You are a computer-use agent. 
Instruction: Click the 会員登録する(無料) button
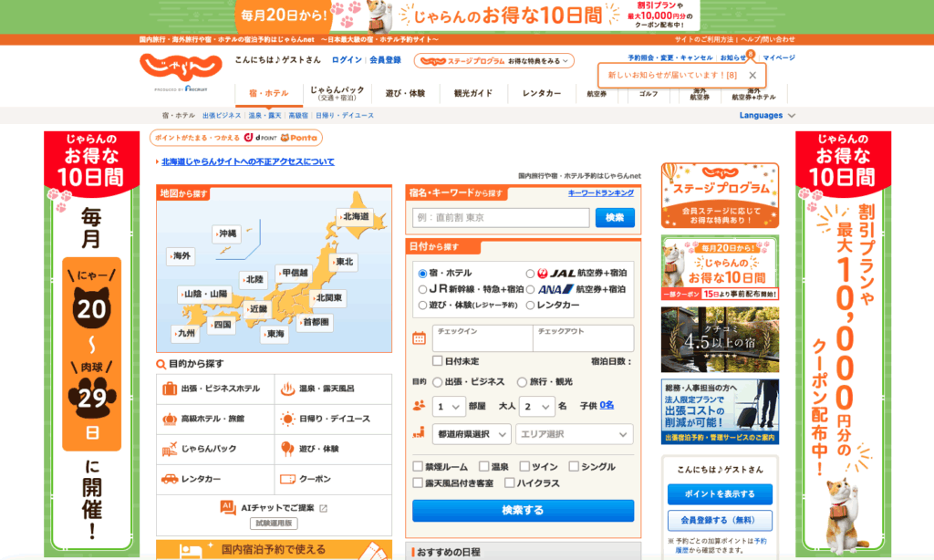(x=720, y=520)
